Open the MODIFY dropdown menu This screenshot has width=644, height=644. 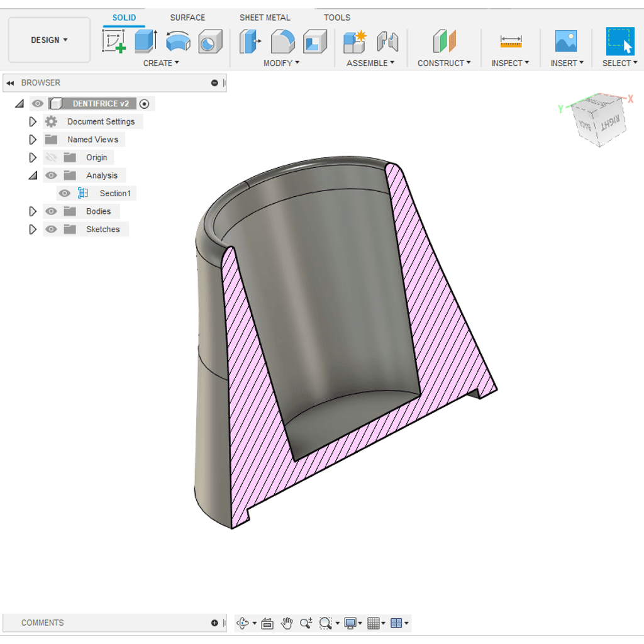pos(281,63)
